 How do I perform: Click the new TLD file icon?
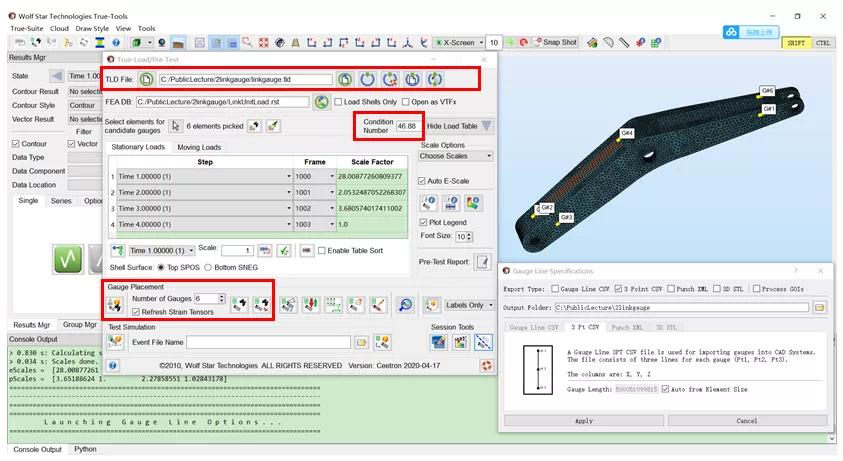pos(146,80)
